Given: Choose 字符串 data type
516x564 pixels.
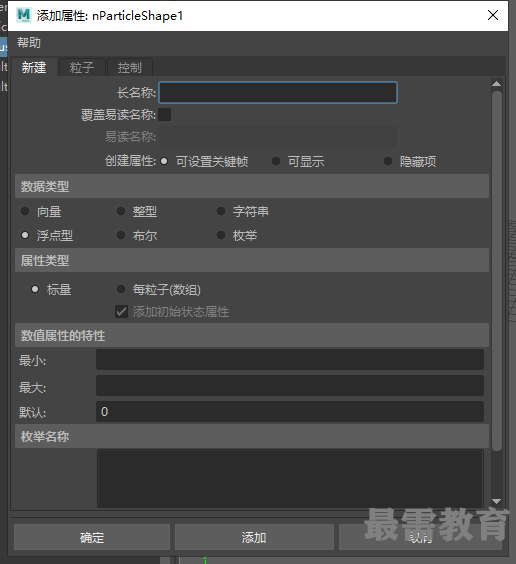Looking at the screenshot, I should click(221, 211).
